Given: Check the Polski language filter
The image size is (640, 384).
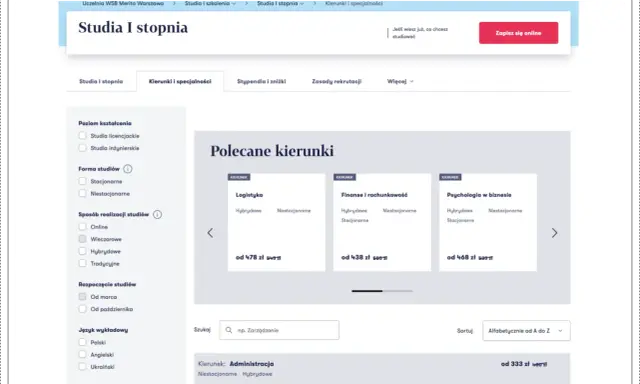Looking at the screenshot, I should 82,342.
